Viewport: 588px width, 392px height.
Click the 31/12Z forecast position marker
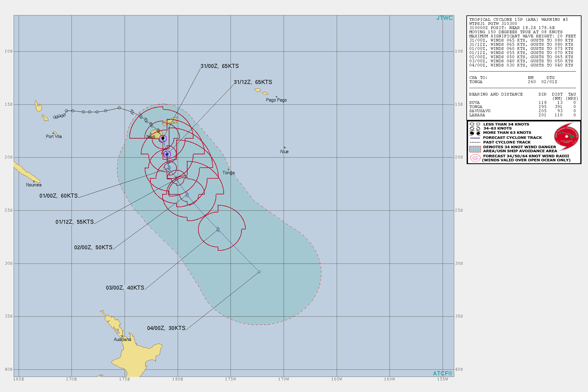pyautogui.click(x=167, y=154)
